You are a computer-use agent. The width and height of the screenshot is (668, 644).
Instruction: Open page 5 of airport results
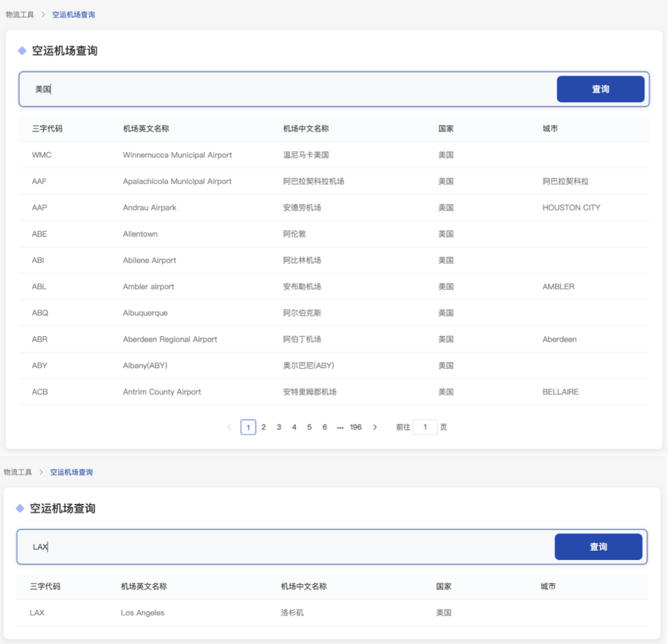pyautogui.click(x=309, y=427)
